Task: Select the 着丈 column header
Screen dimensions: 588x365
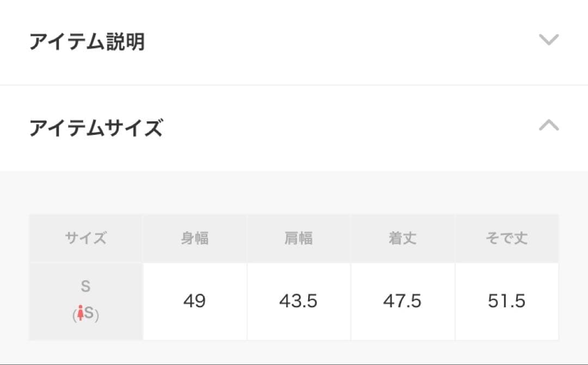Action: coord(403,237)
